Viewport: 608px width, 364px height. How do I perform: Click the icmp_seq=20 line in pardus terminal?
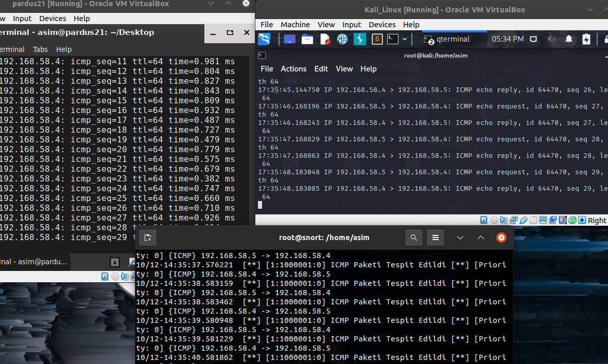tap(117, 150)
